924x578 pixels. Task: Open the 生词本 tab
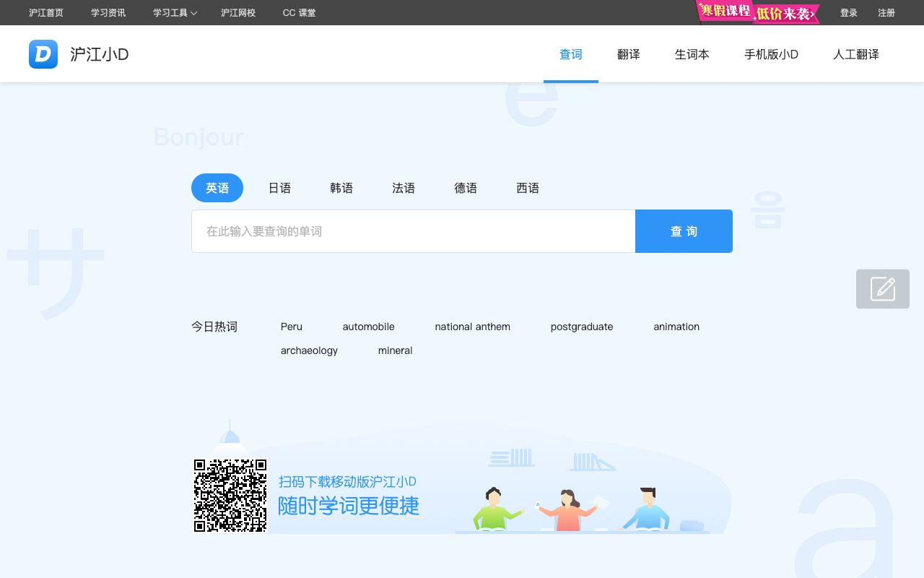pyautogui.click(x=692, y=54)
